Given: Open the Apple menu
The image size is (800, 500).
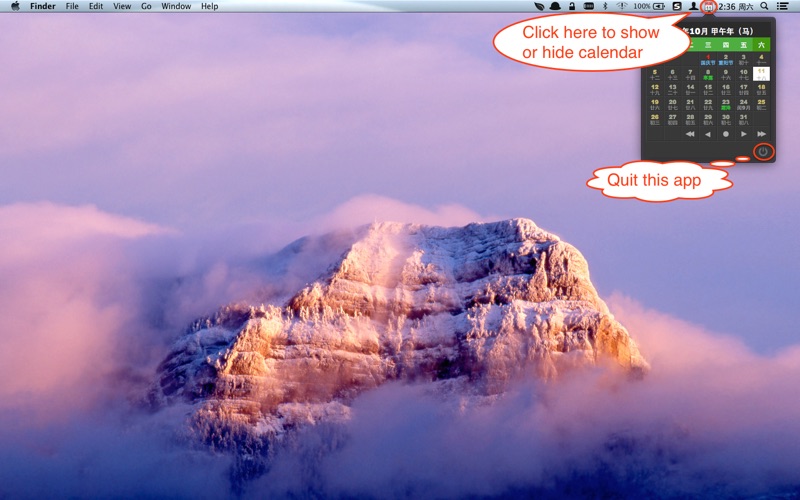Looking at the screenshot, I should tap(15, 6).
